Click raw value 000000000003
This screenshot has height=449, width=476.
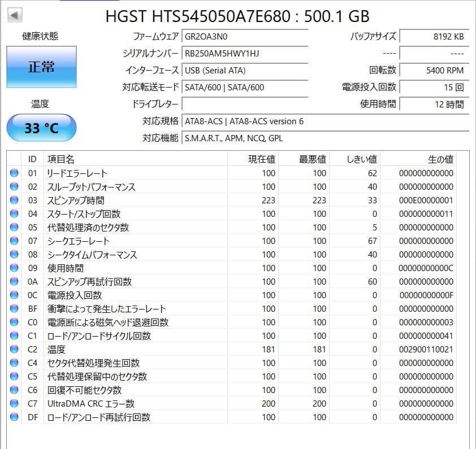click(426, 322)
